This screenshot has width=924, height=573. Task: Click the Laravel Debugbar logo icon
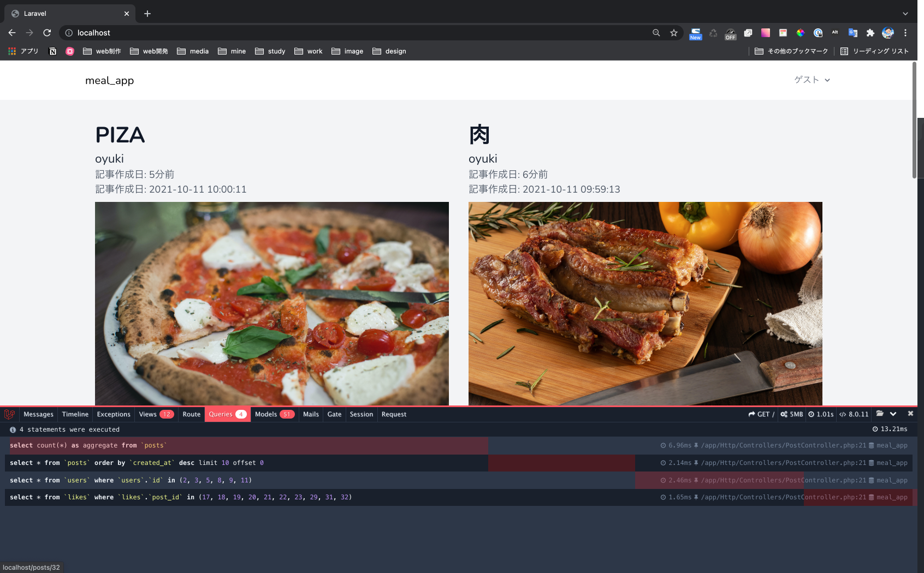coord(9,414)
